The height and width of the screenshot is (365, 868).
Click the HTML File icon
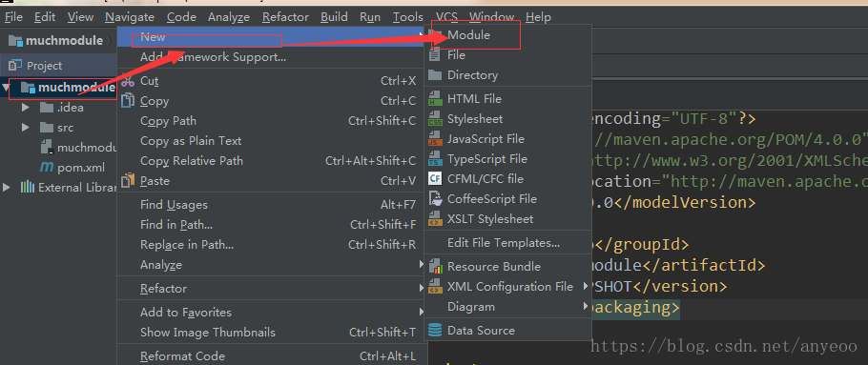pyautogui.click(x=436, y=99)
